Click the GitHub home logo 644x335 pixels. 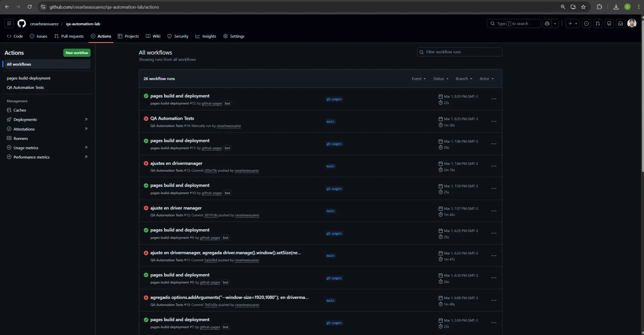21,24
